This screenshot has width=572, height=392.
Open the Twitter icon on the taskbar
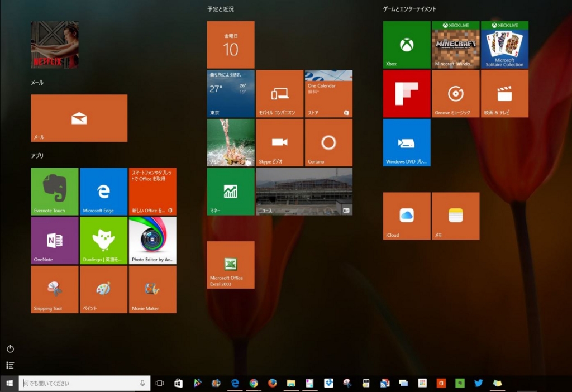click(x=479, y=383)
